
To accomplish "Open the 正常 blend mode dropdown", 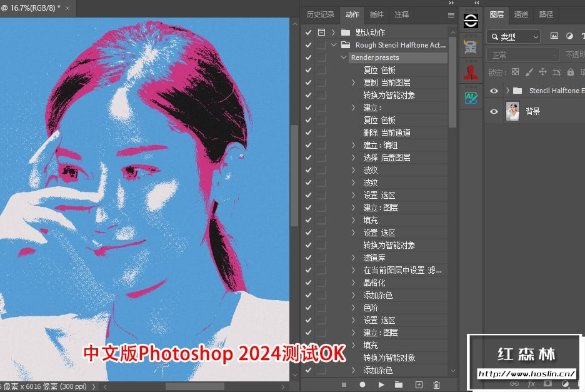I will (523, 55).
